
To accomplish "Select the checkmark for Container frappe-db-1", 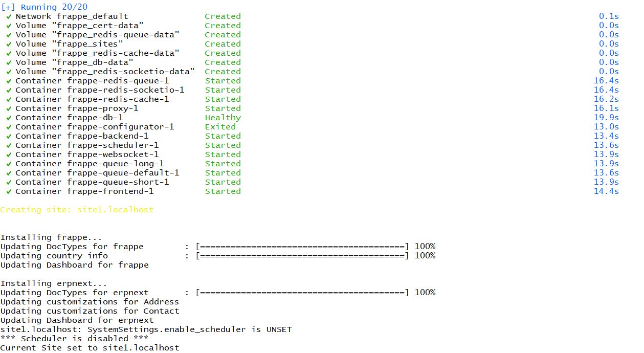I will [8, 117].
